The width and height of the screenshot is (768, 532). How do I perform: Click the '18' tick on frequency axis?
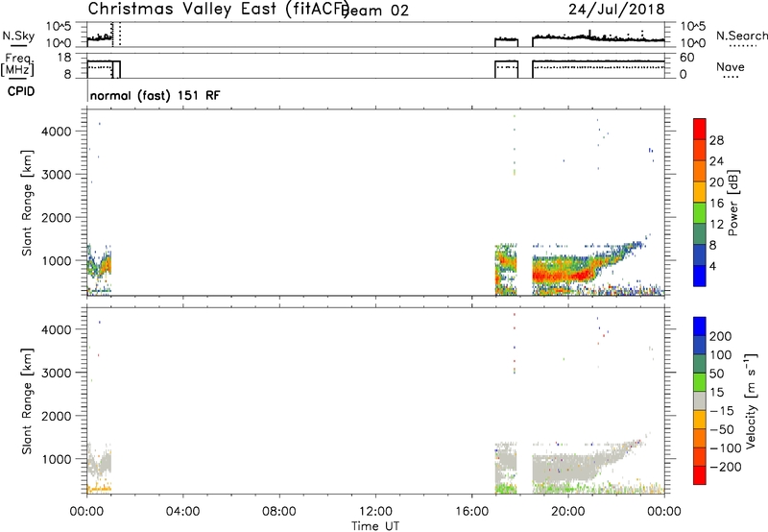coord(64,58)
